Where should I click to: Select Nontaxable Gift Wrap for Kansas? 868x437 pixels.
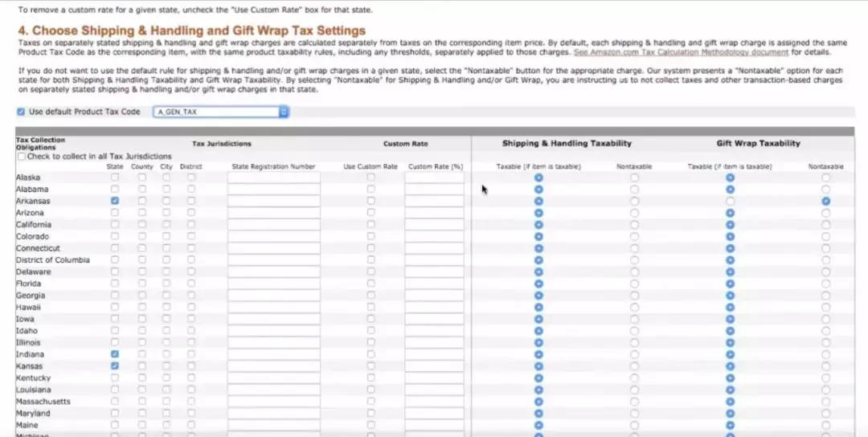click(x=826, y=366)
